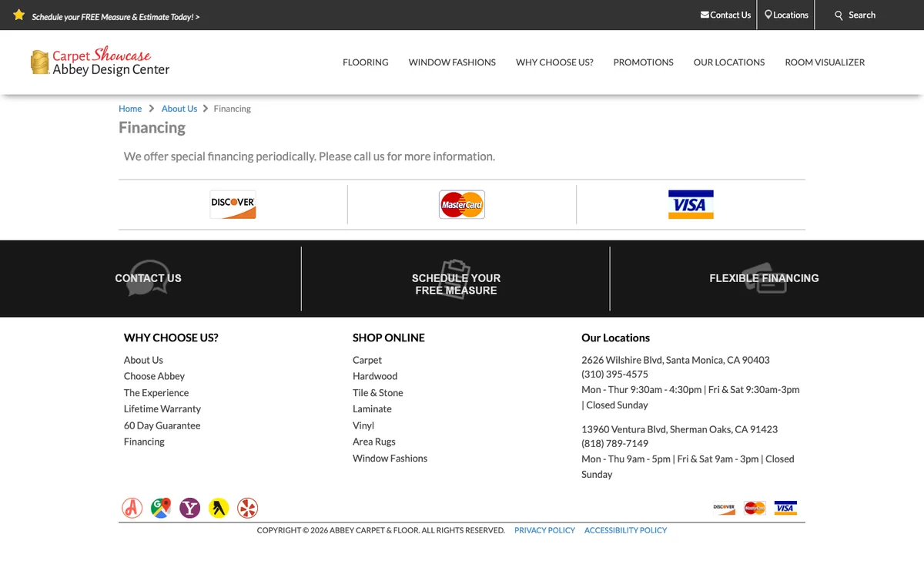The width and height of the screenshot is (924, 578).
Task: Shop Window Fashions in footer list
Action: pyautogui.click(x=390, y=459)
